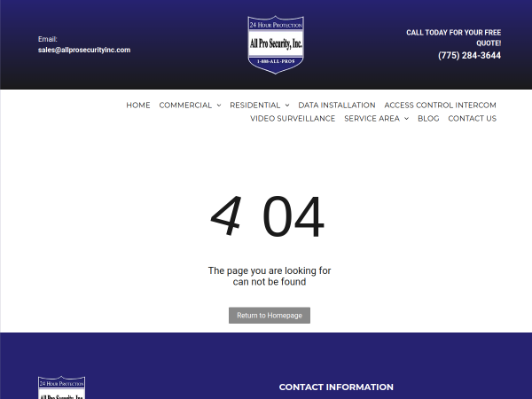Image resolution: width=532 pixels, height=399 pixels.
Task: Visit the Blog page
Action: [428, 119]
